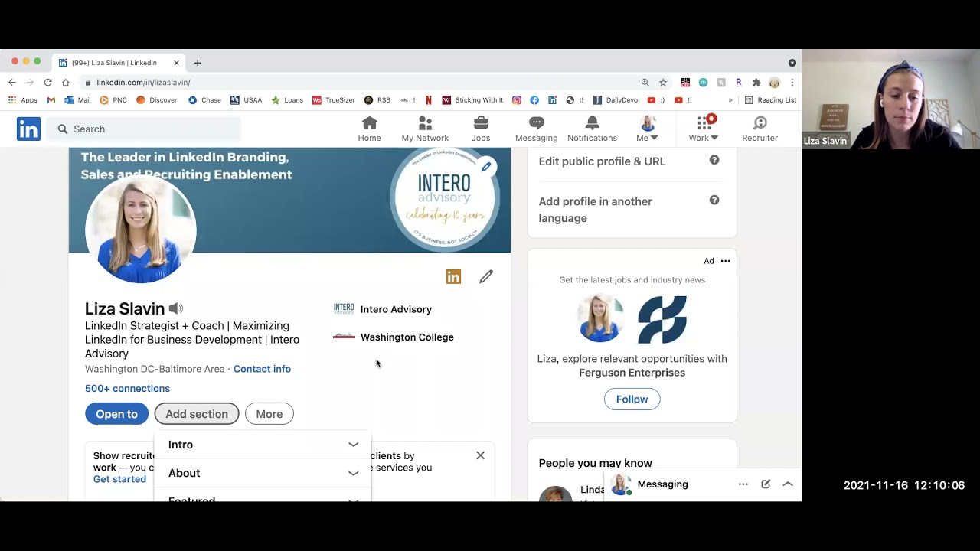980x551 pixels.
Task: Go to LinkedIn Home
Action: tap(369, 129)
